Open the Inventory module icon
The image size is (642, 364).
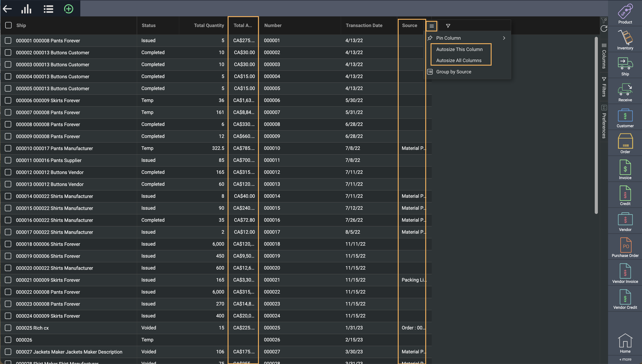point(625,40)
